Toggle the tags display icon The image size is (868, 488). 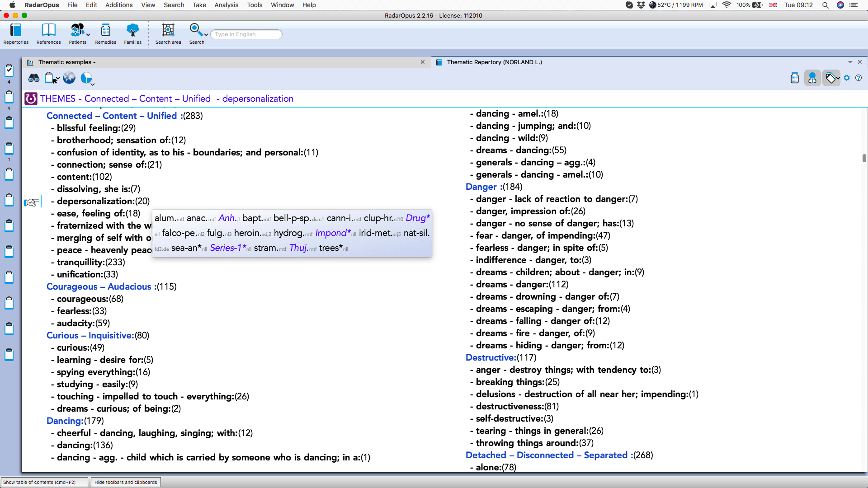click(830, 78)
